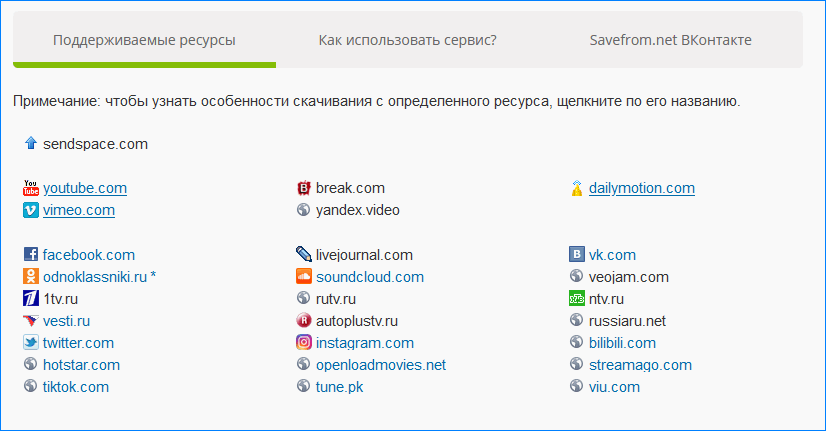
Task: Click the 1tv.ru text
Action: pyautogui.click(x=61, y=299)
